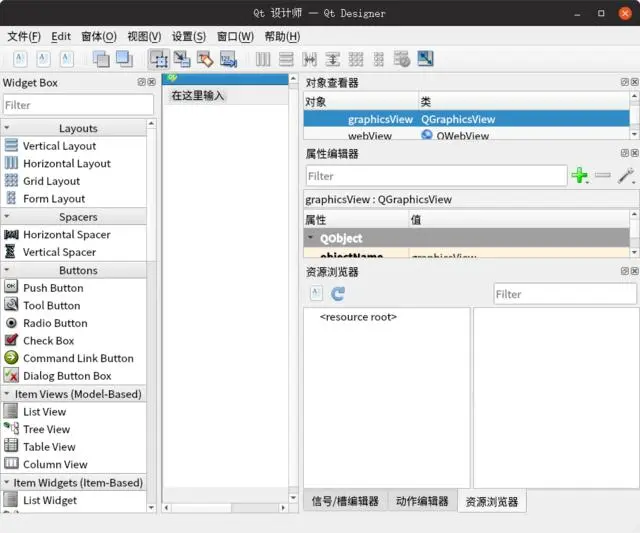Viewport: 640px width, 533px height.
Task: Open the 帮助(H) menu
Action: 282,37
